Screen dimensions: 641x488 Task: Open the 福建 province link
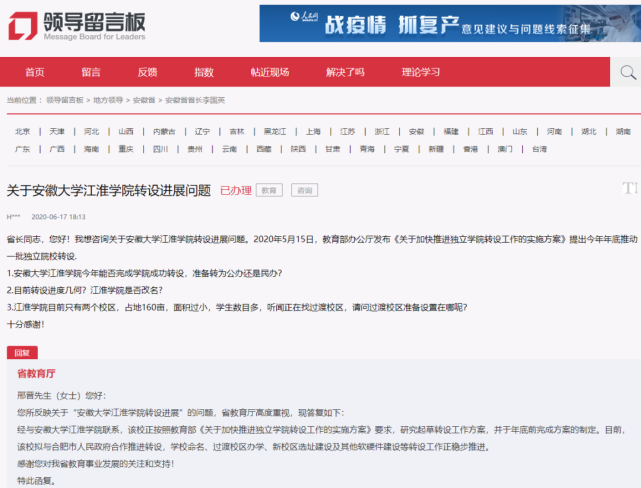451,132
